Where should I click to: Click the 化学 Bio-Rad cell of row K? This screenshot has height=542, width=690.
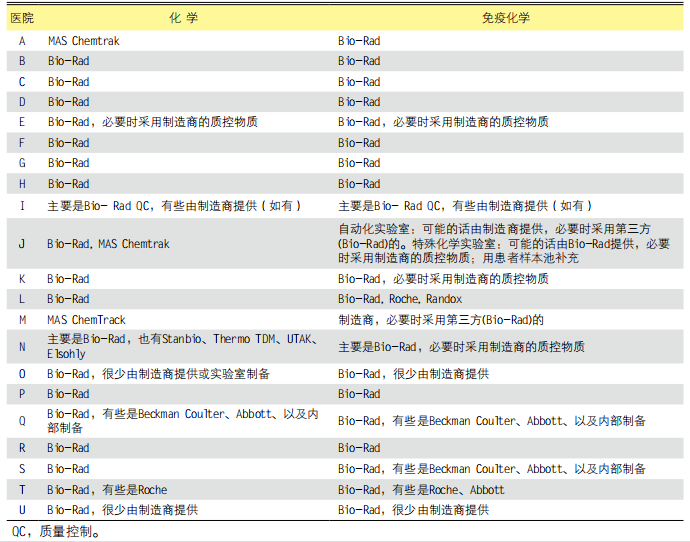click(x=68, y=279)
